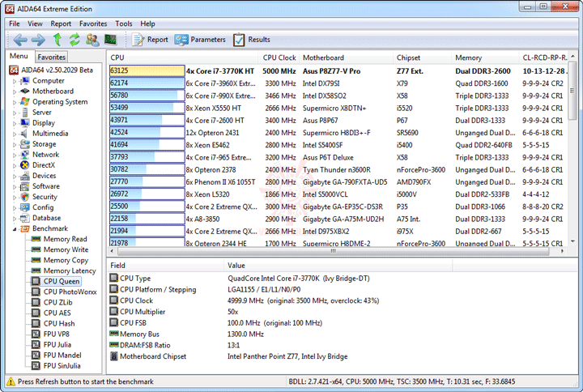This screenshot has height=392, width=583.
Task: Select the Display tree icon
Action: click(25, 123)
